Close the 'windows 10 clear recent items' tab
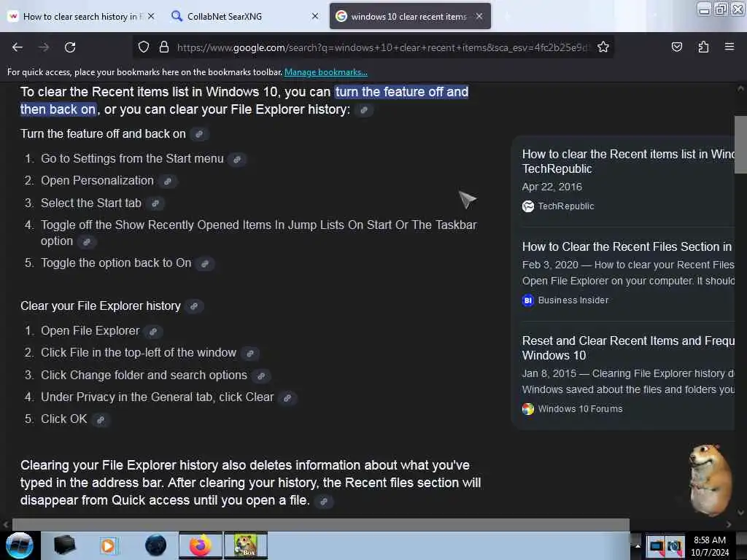 pos(479,16)
